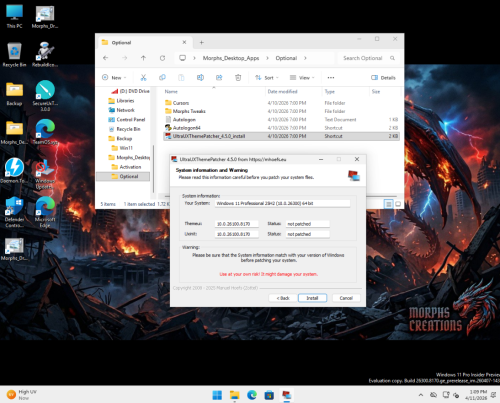Open the Sort dropdown menu
This screenshot has height=403, width=500.
(267, 78)
